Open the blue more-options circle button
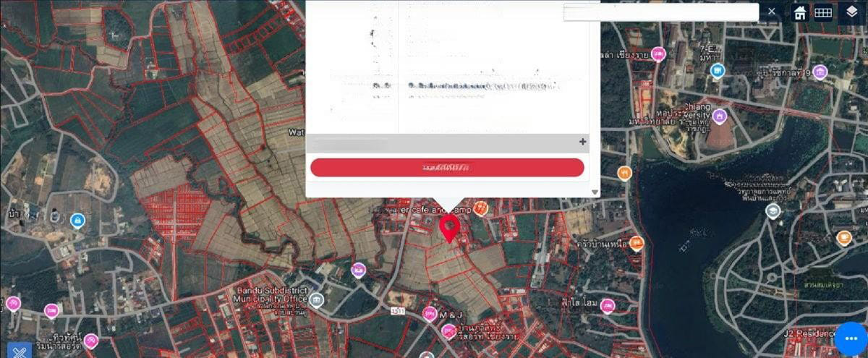 [850, 339]
